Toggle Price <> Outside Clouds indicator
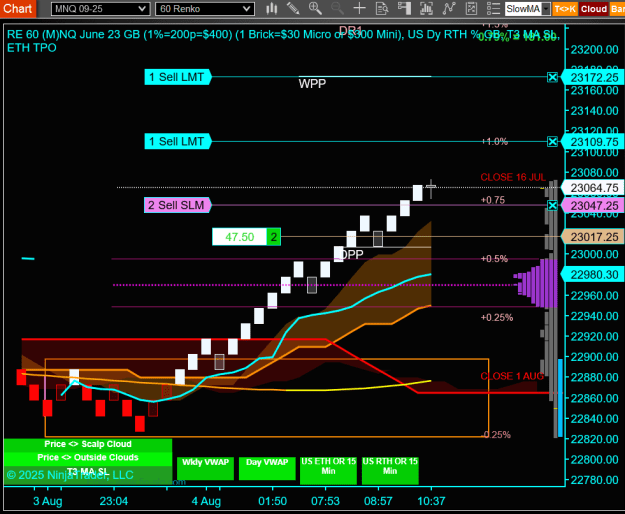This screenshot has height=514, width=625. click(88, 457)
